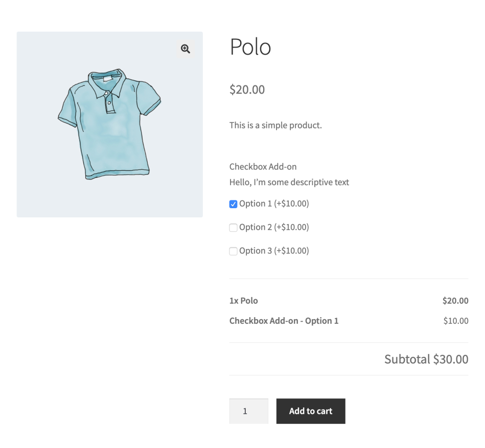Click the Add to cart button
This screenshot has height=448, width=485.
310,411
